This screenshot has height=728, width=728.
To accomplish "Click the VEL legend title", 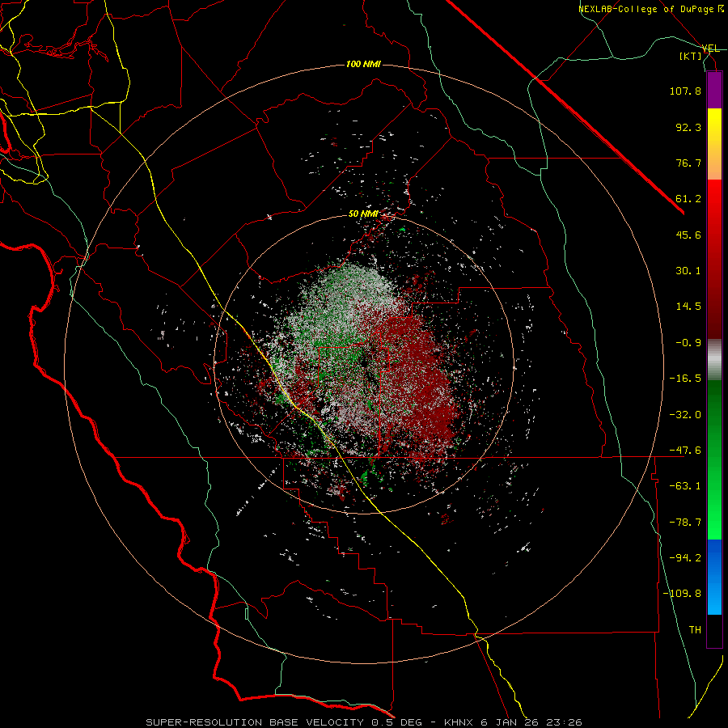I will (x=711, y=49).
